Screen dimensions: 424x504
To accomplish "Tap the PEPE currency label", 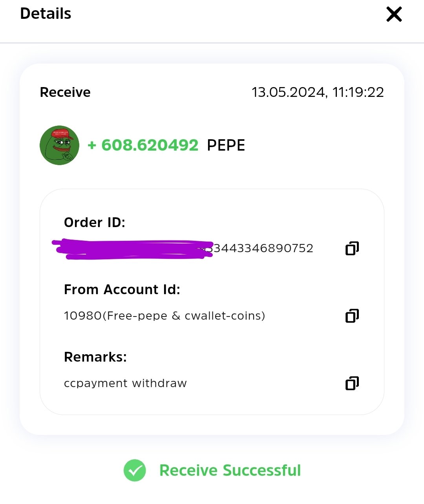I will [x=226, y=145].
